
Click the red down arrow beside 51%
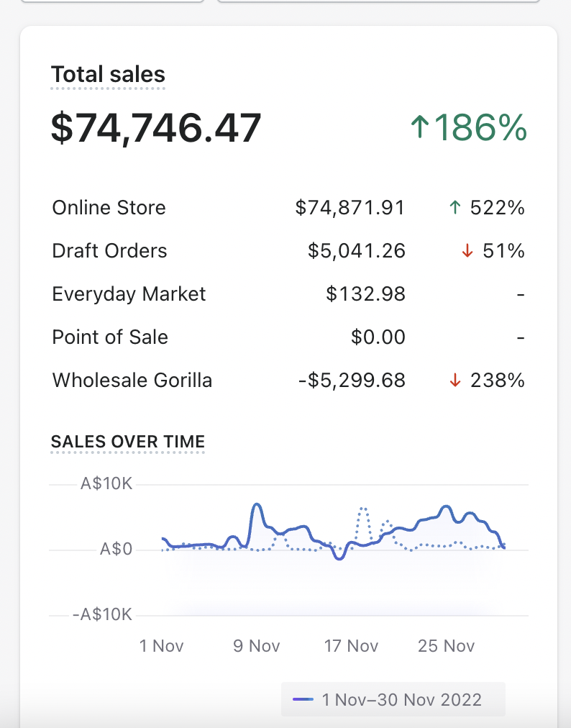click(467, 251)
